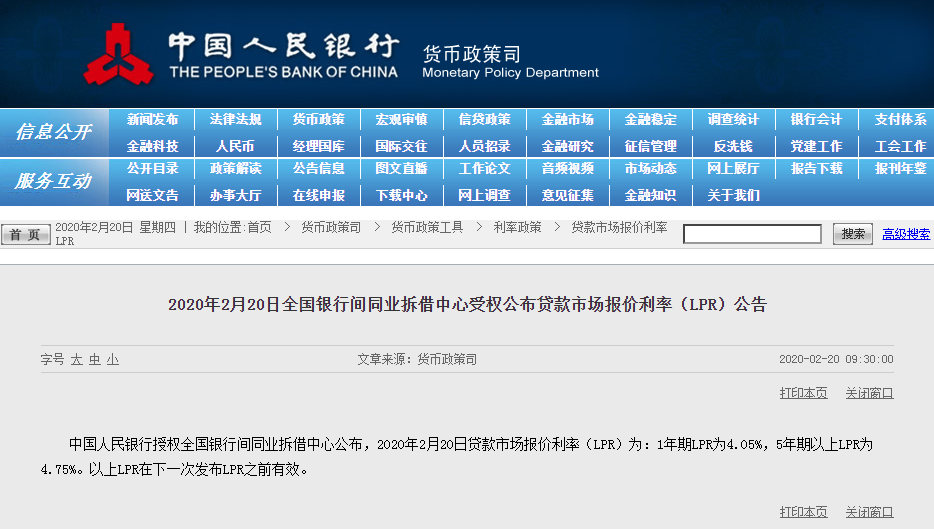Click the 搜索 search button

[x=852, y=234]
